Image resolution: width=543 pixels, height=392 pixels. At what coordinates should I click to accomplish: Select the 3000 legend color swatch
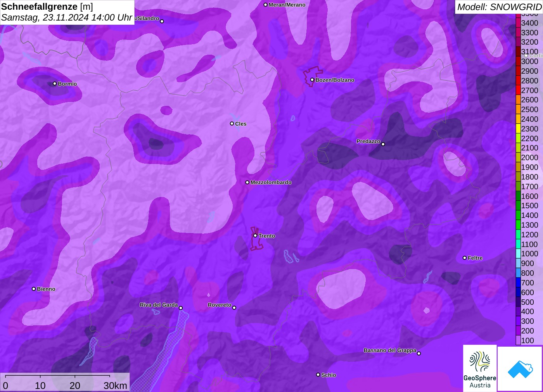pyautogui.click(x=518, y=61)
